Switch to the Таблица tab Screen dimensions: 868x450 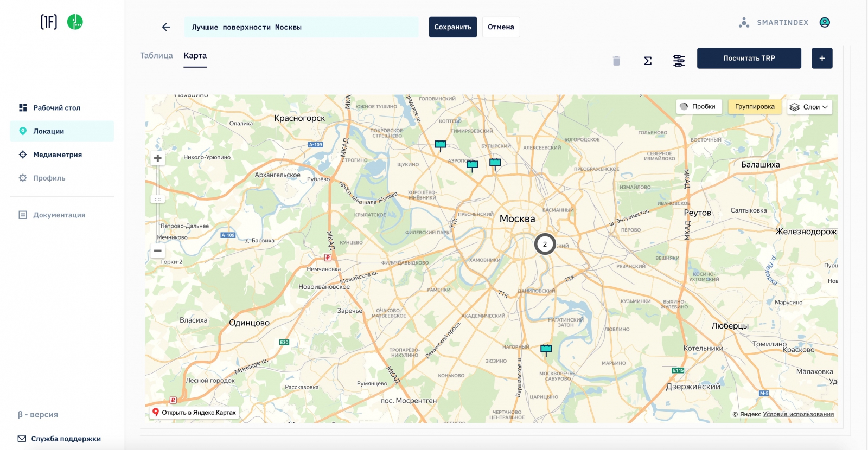point(156,56)
